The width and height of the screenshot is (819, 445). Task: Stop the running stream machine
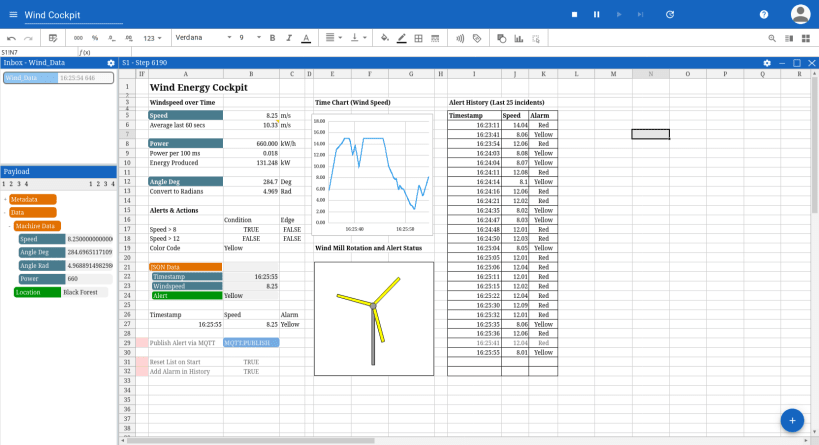click(574, 15)
